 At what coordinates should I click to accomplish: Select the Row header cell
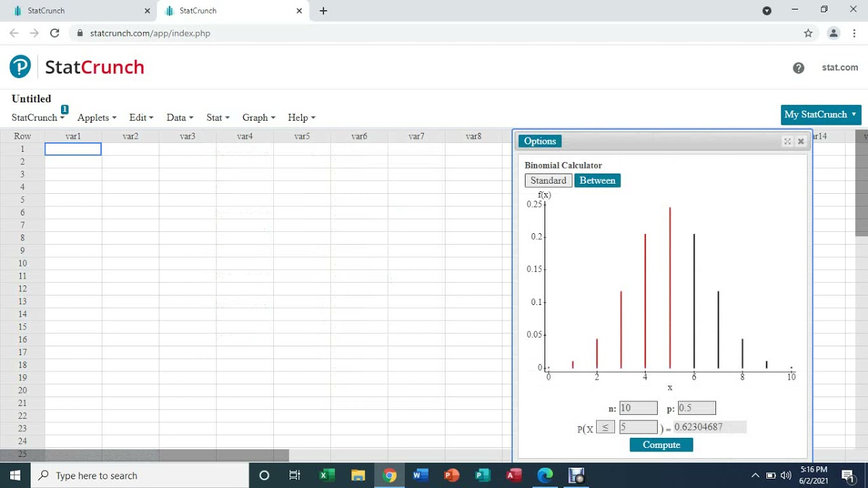coord(22,136)
